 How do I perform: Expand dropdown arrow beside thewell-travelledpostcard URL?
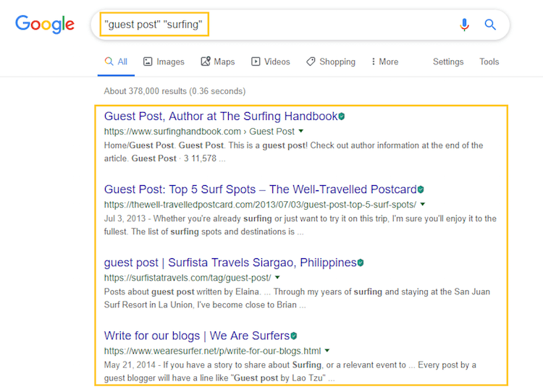coord(423,204)
